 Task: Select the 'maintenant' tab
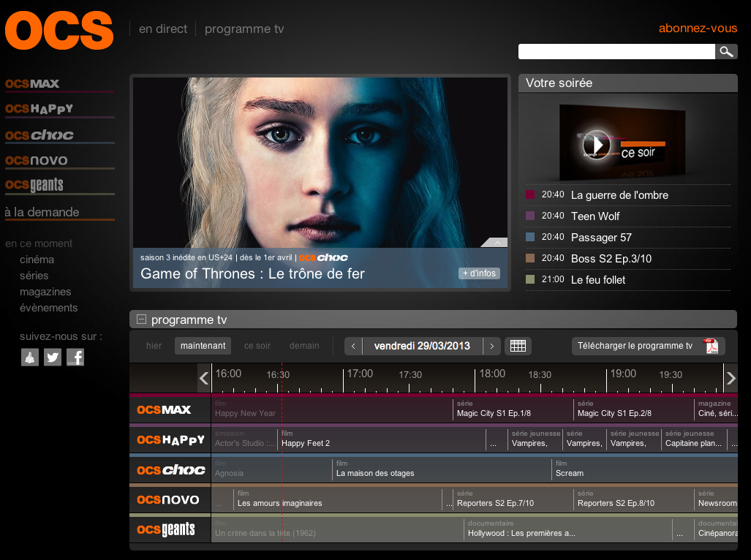[x=203, y=346]
